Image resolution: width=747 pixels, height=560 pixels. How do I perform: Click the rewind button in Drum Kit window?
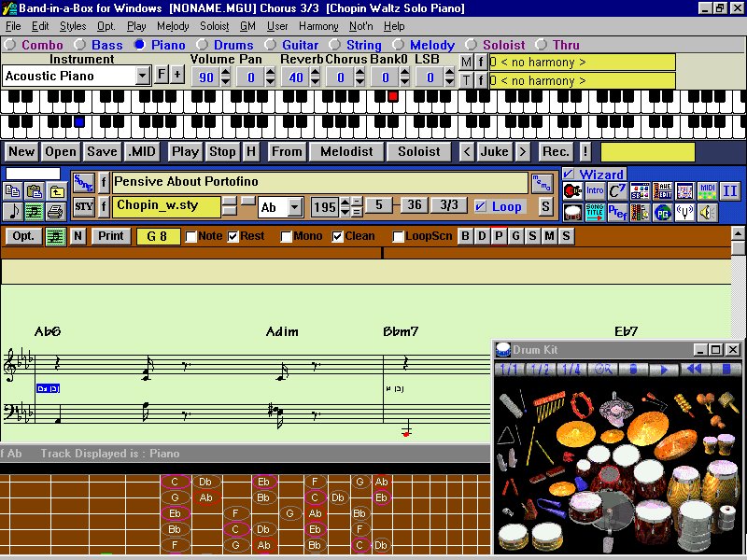tap(694, 370)
